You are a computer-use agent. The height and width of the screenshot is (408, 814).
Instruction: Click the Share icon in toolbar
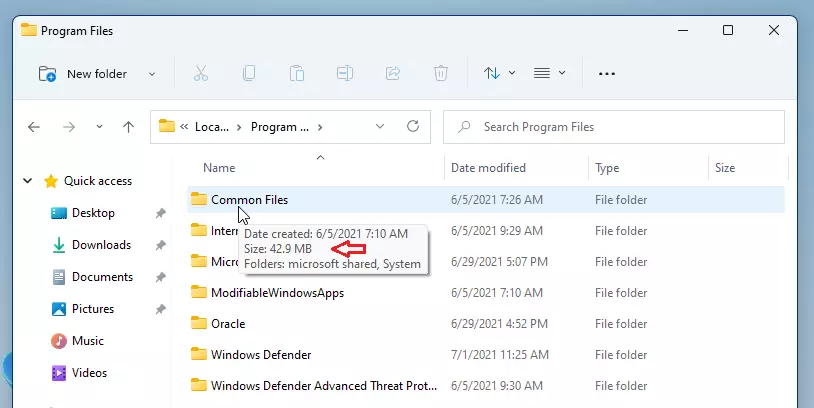(393, 73)
